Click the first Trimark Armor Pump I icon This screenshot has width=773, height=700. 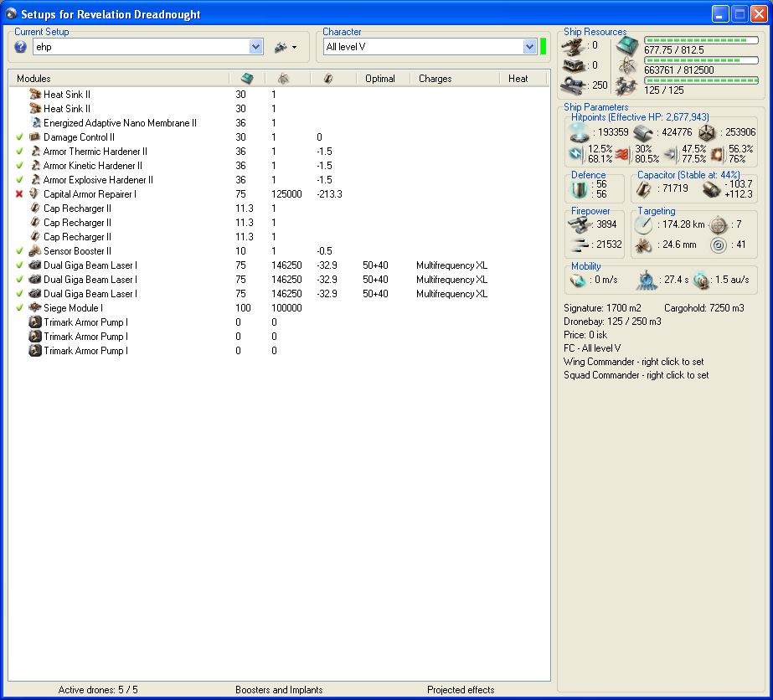point(35,322)
